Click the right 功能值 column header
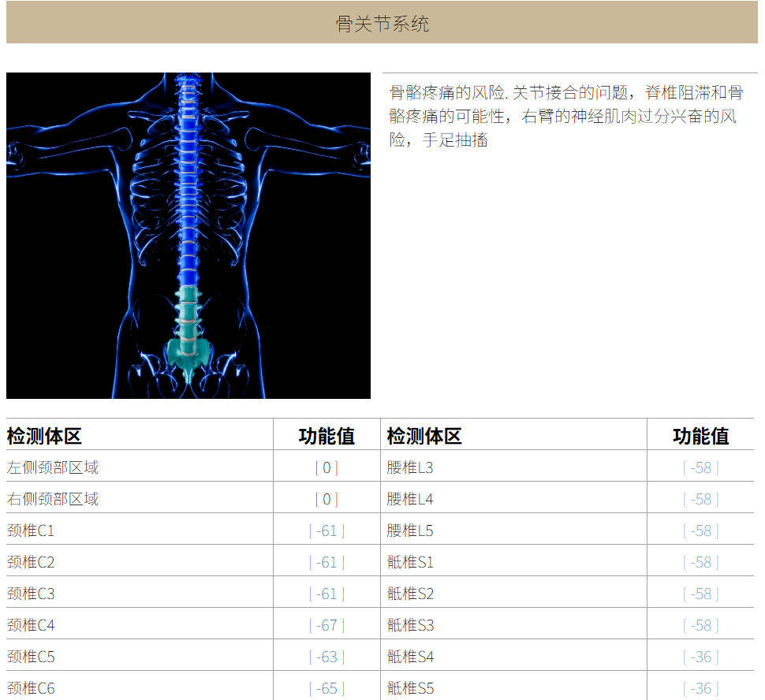 tap(700, 436)
